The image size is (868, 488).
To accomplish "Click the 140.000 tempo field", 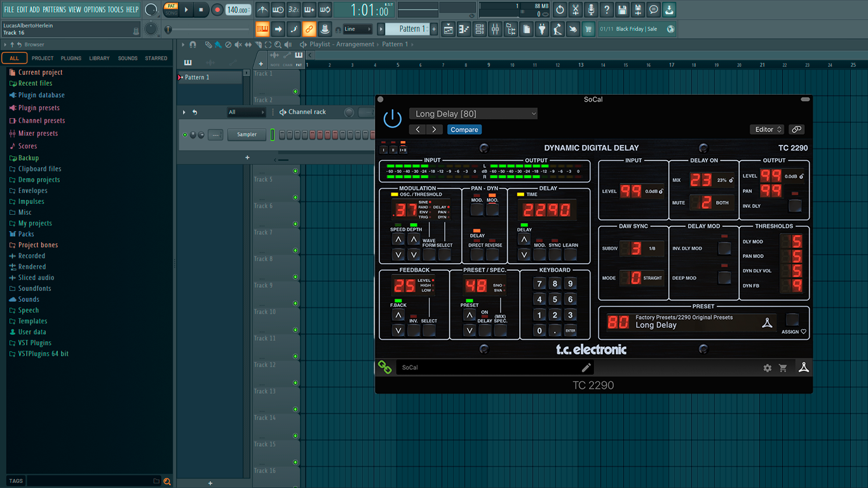I will (238, 10).
